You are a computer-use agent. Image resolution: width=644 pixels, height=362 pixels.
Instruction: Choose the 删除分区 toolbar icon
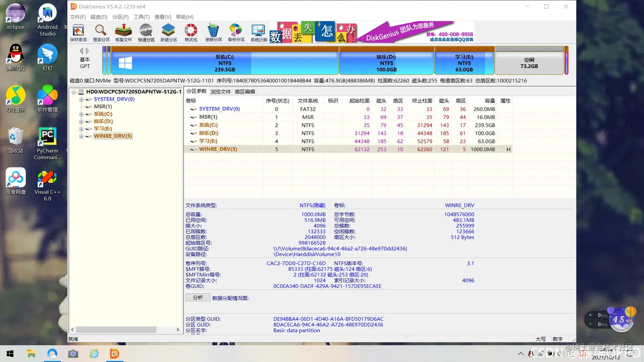213,33
